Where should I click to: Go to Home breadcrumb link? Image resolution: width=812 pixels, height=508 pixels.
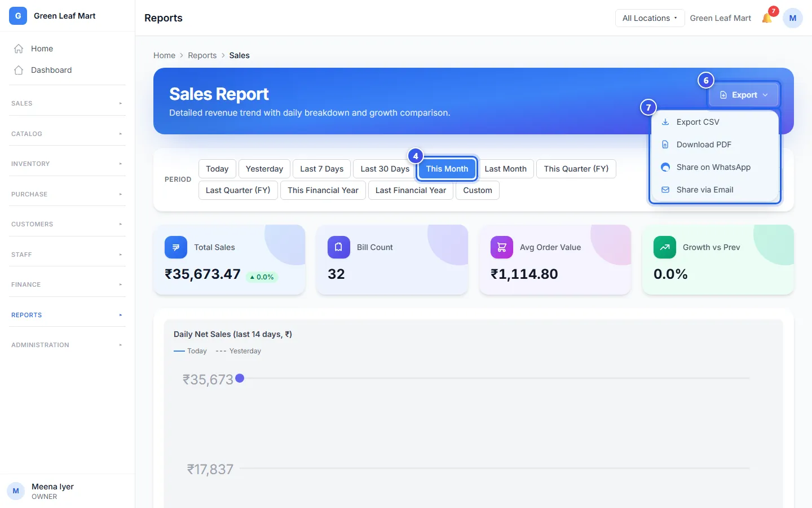click(x=164, y=55)
